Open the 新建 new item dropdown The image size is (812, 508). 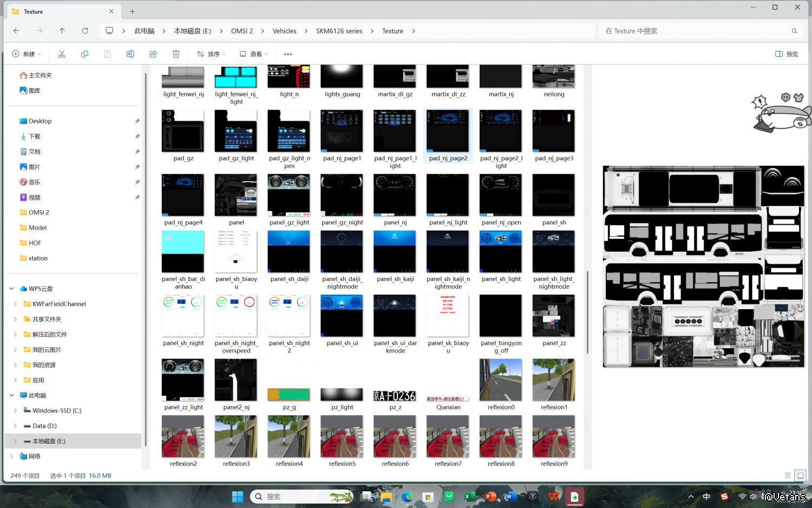(27, 54)
